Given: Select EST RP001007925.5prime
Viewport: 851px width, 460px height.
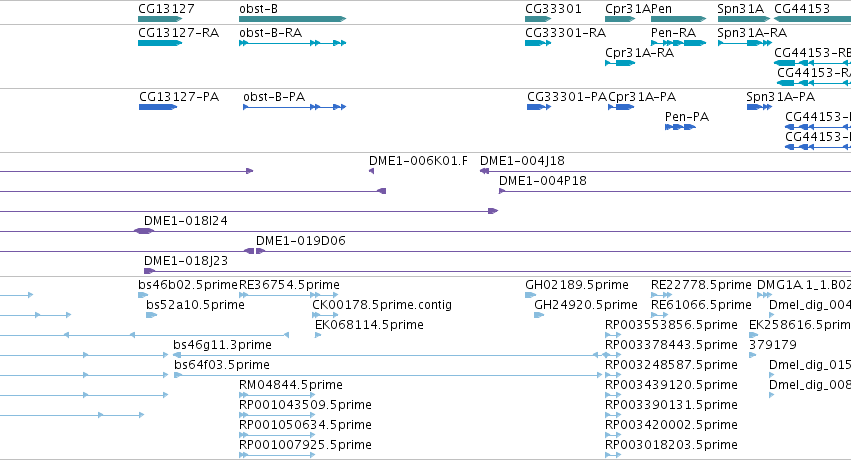Looking at the screenshot, I should tap(305, 445).
